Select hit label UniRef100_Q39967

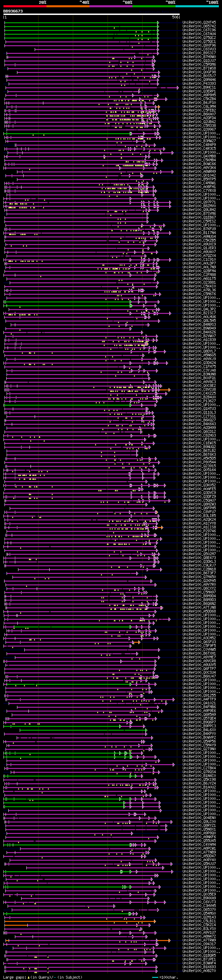point(199,129)
